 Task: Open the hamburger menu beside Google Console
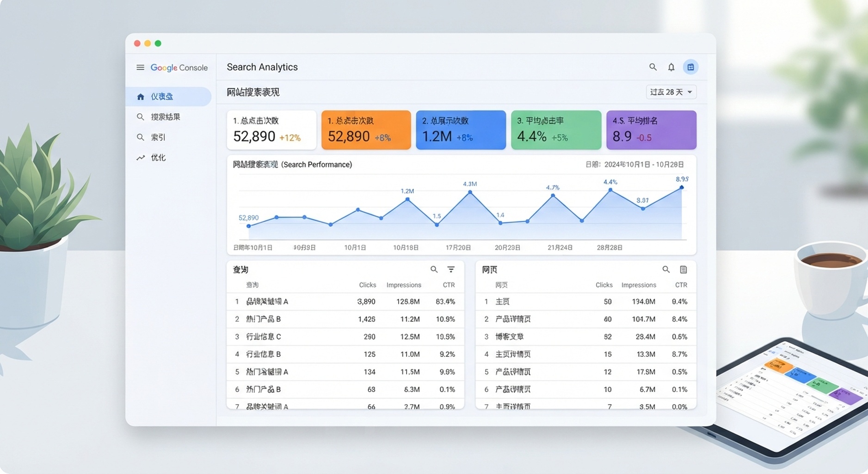click(x=140, y=68)
